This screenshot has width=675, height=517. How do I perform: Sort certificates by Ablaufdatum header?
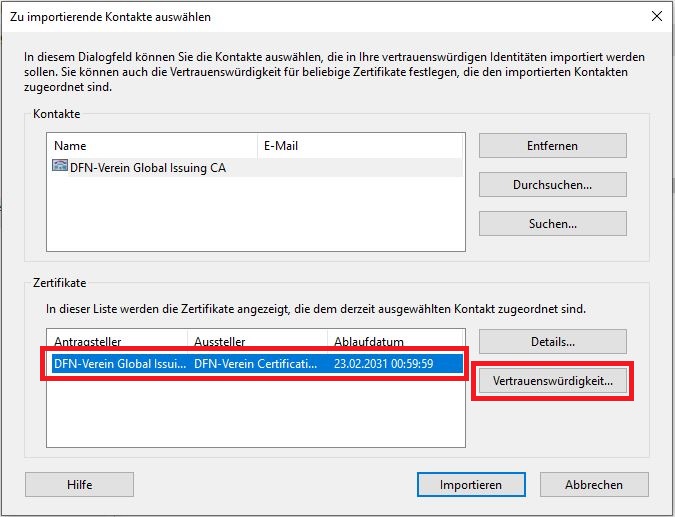395,342
